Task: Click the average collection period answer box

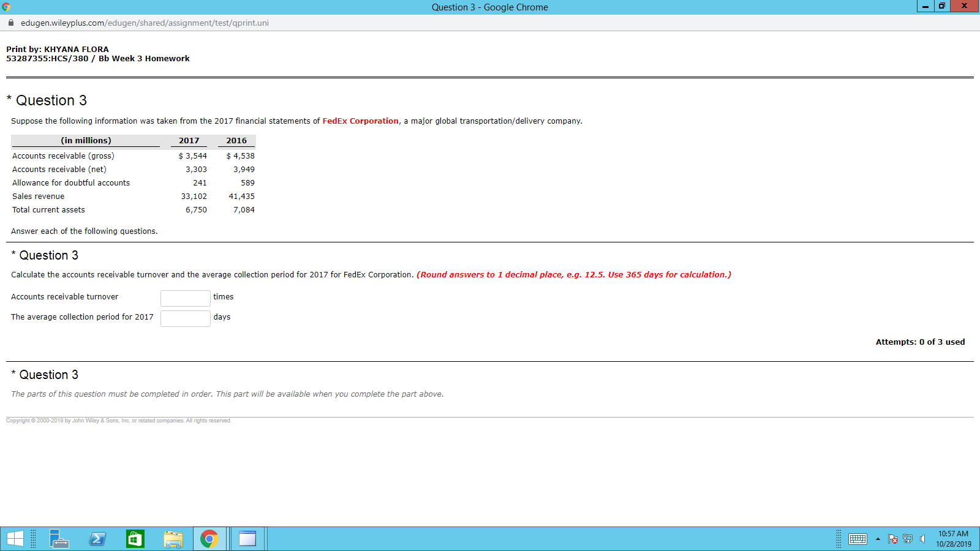Action: pyautogui.click(x=185, y=318)
